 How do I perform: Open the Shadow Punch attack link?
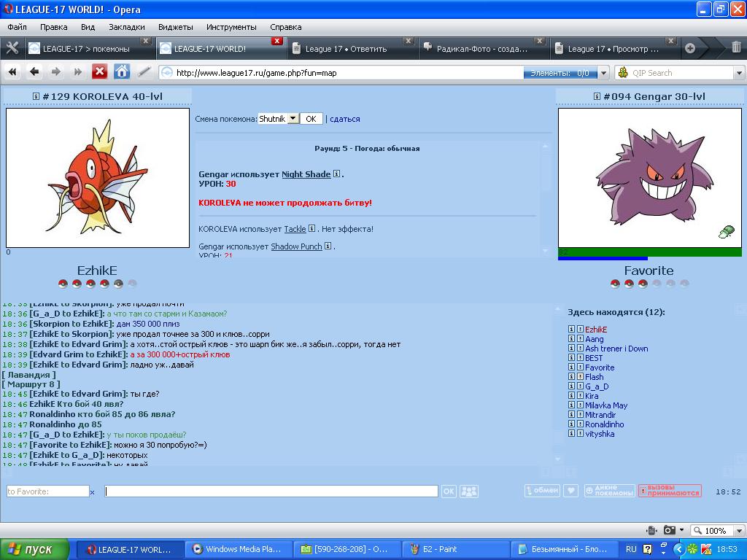tap(297, 246)
